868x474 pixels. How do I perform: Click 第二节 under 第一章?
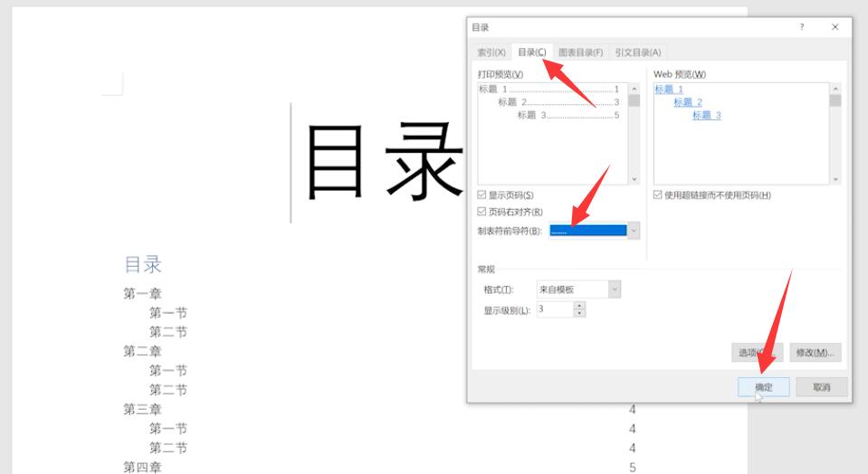click(x=168, y=332)
